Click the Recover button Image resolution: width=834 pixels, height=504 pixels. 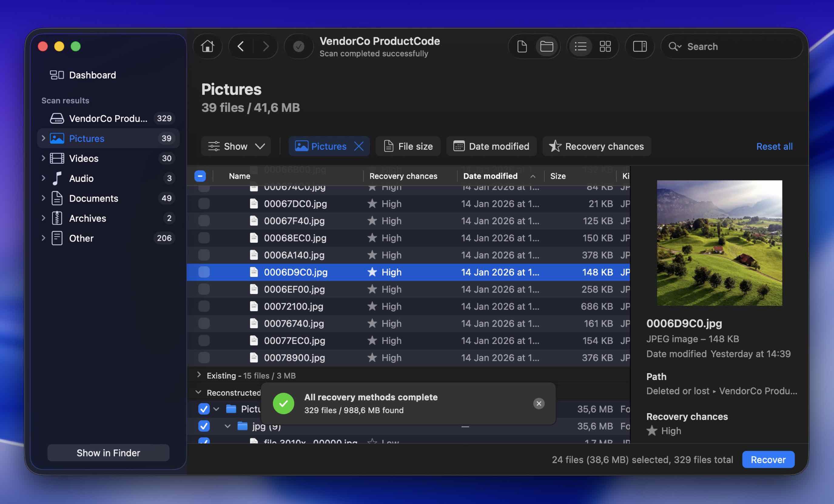click(x=768, y=459)
